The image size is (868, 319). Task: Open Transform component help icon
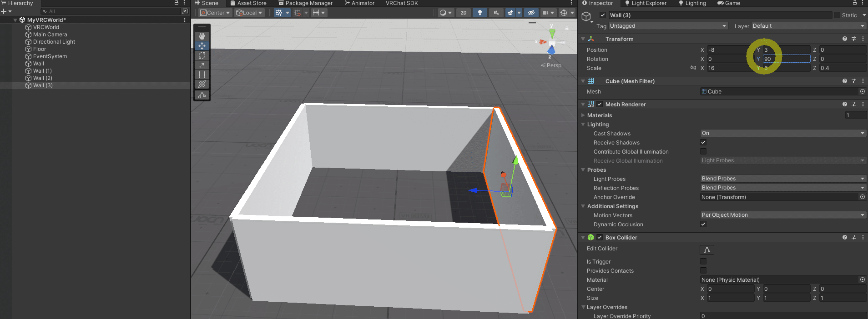[845, 39]
